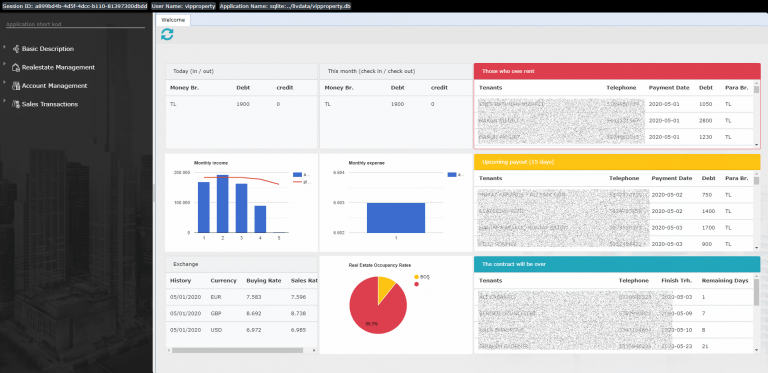Click debt value 750 in Upcoming payout
This screenshot has width=768, height=373.
[706, 195]
